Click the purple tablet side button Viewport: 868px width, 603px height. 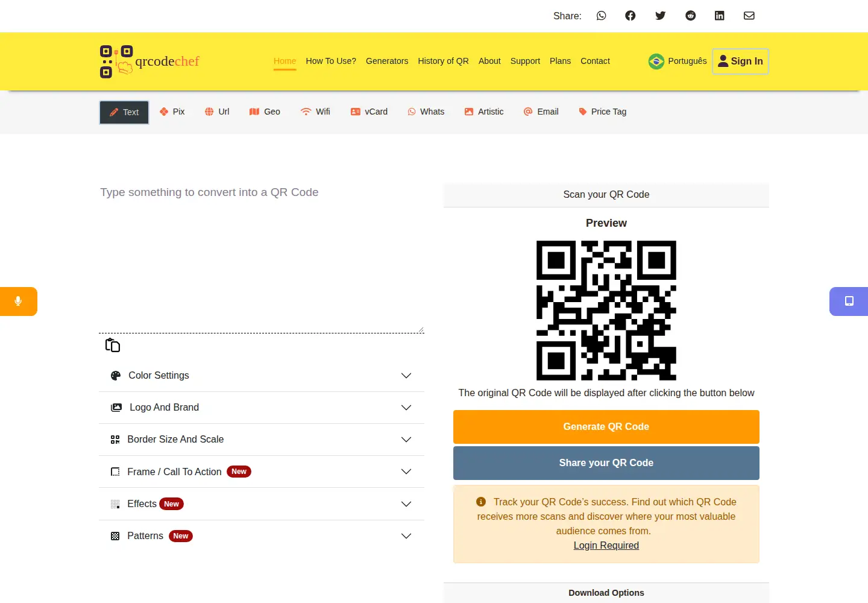(849, 301)
